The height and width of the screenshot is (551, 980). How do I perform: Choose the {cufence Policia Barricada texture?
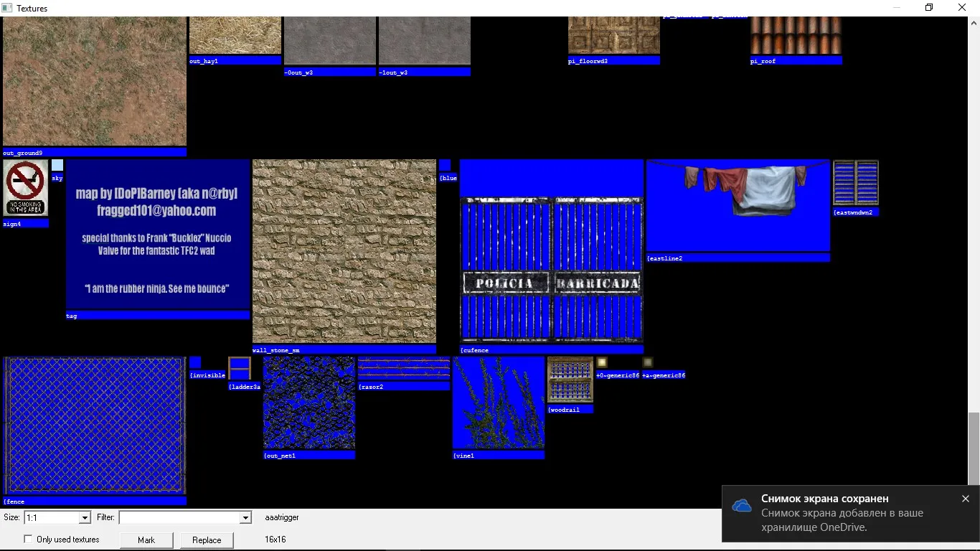pyautogui.click(x=551, y=269)
